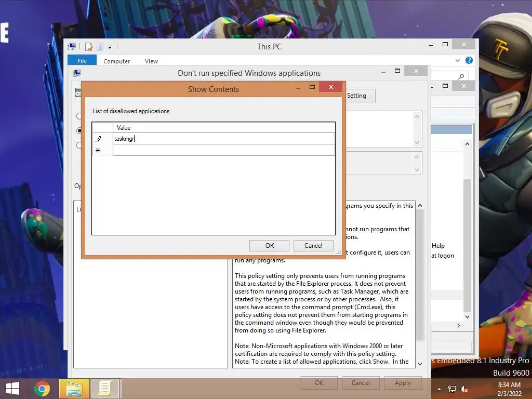Minimize the Show Contents dialog

(298, 87)
